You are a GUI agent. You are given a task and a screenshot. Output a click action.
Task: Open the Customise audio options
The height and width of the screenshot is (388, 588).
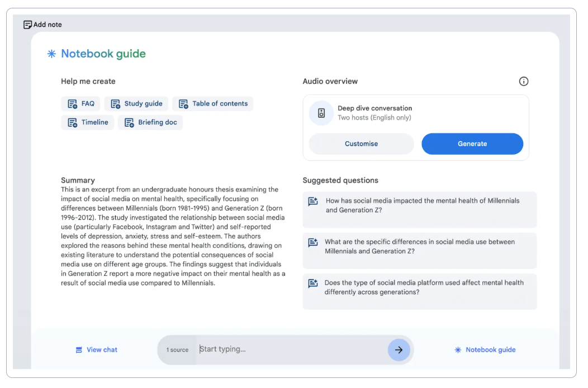(361, 143)
